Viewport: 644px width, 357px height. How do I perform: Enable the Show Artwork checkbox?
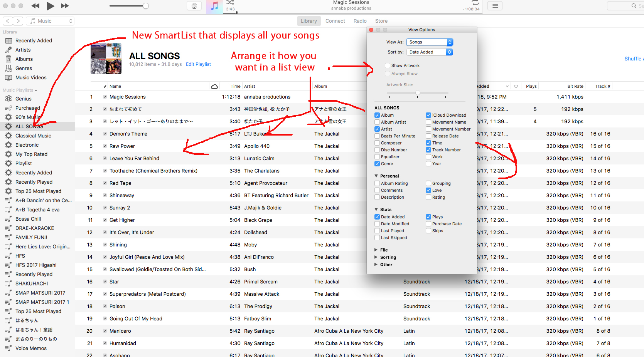coord(388,65)
